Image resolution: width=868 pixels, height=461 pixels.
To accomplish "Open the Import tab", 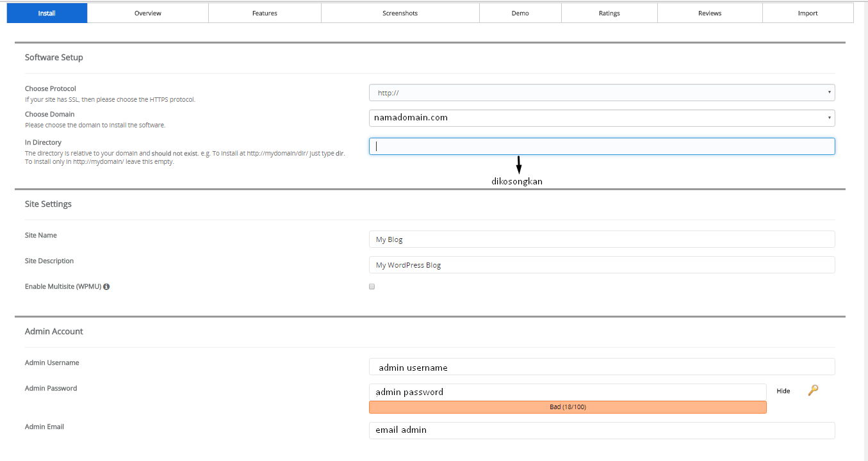I will (808, 13).
